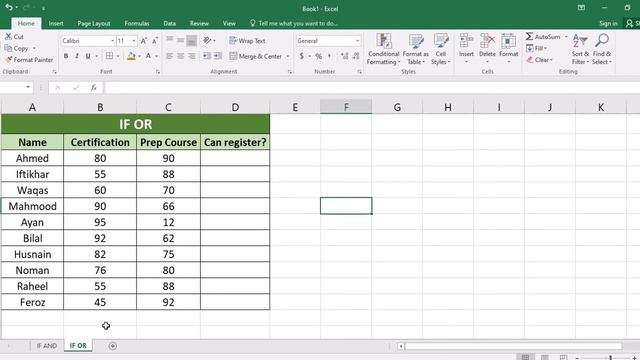Open the Font name dropdown arrow
The height and width of the screenshot is (360, 640).
point(112,41)
